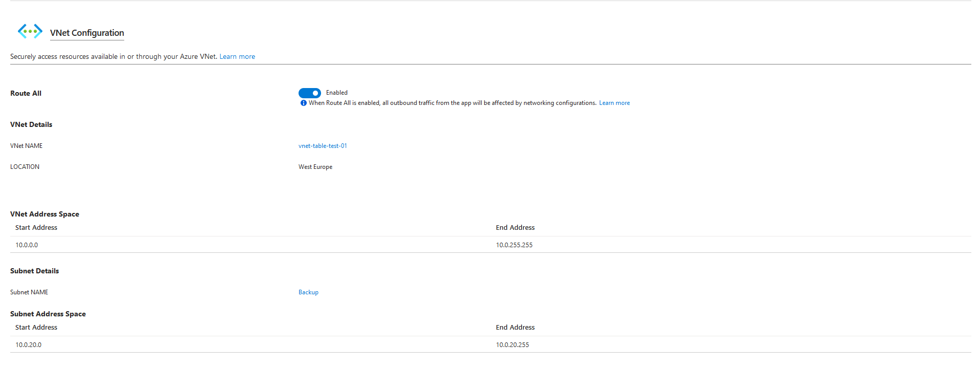Click the VNet Configuration heading
The height and width of the screenshot is (367, 980).
tap(87, 33)
